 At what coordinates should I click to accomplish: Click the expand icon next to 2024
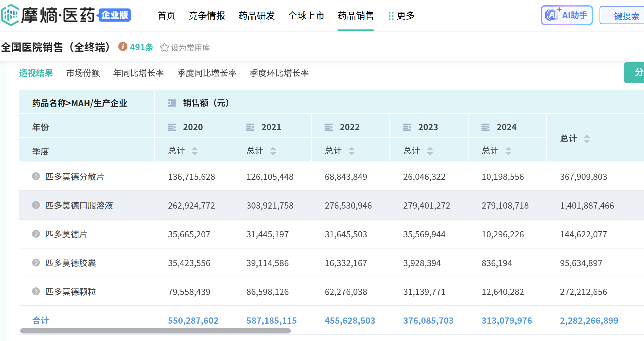(486, 127)
